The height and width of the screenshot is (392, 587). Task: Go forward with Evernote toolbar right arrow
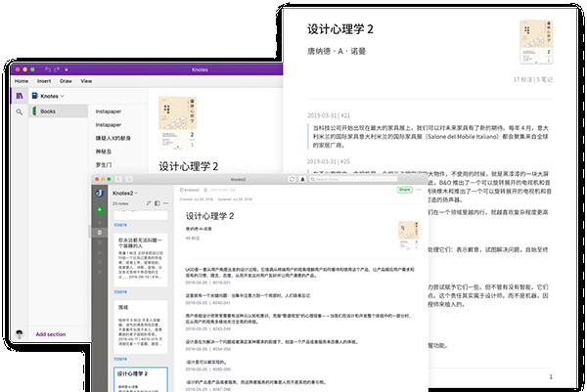click(x=129, y=180)
